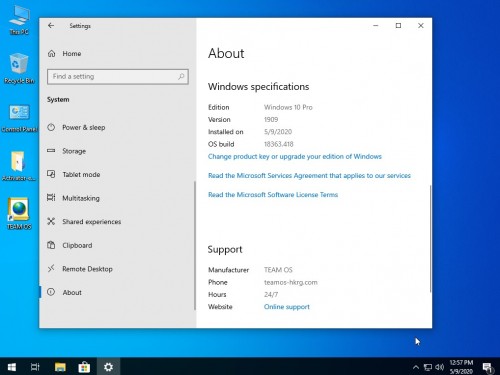This screenshot has height=375, width=500.
Task: Click the Settings gear taskbar button
Action: [108, 367]
